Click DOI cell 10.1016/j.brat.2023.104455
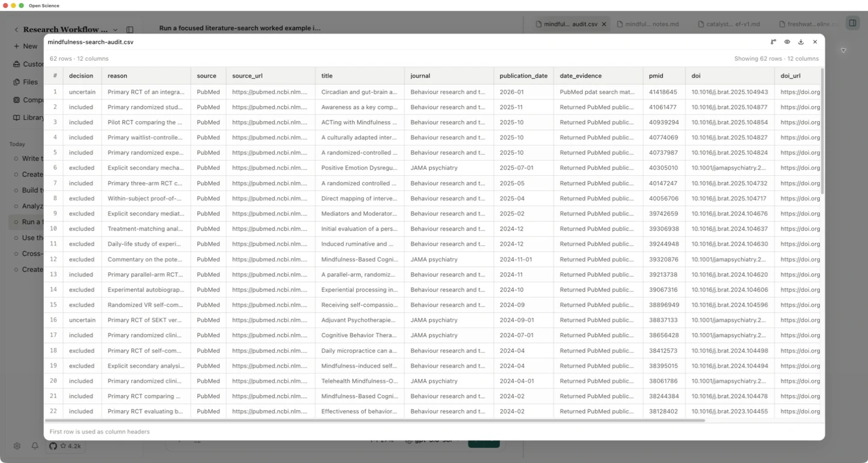The image size is (868, 463). coord(730,411)
